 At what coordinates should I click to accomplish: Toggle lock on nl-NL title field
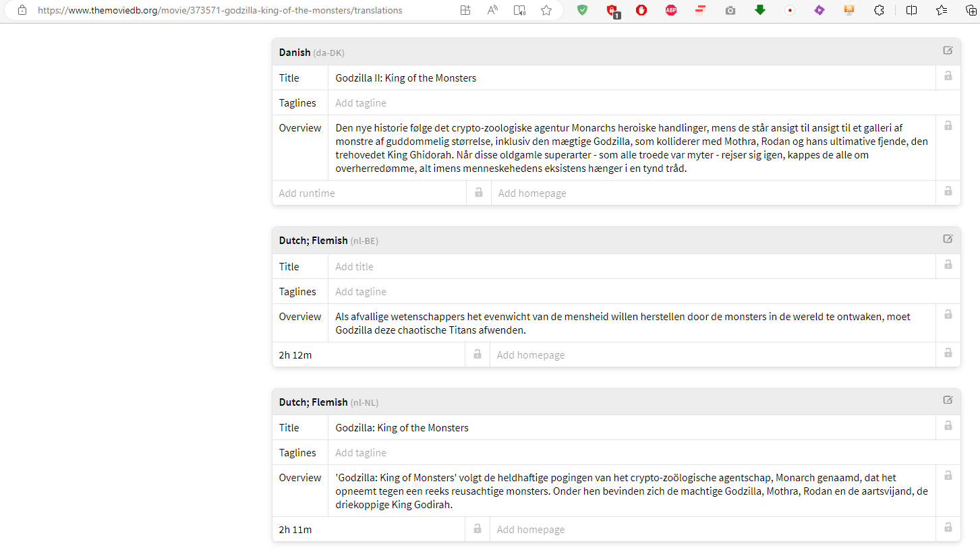tap(948, 426)
